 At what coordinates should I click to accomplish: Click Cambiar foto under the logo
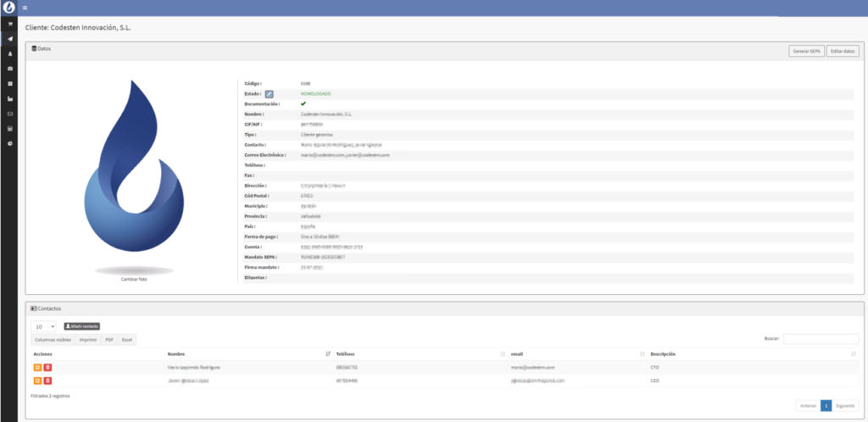(x=135, y=279)
